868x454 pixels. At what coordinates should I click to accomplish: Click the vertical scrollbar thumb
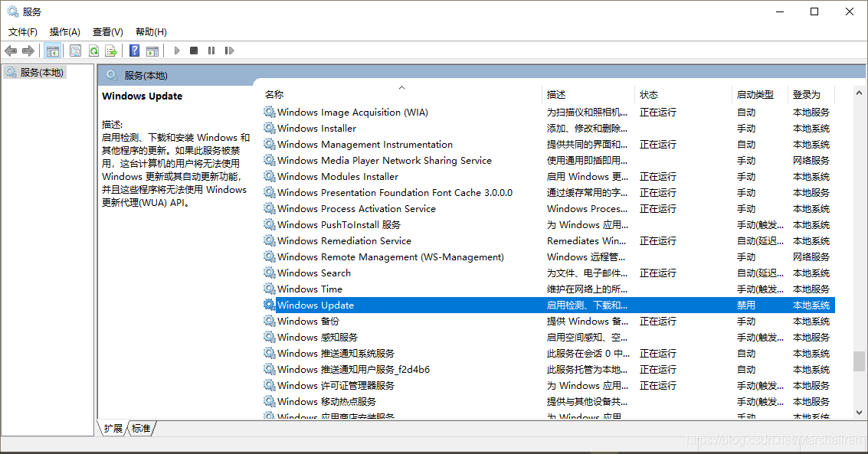859,361
